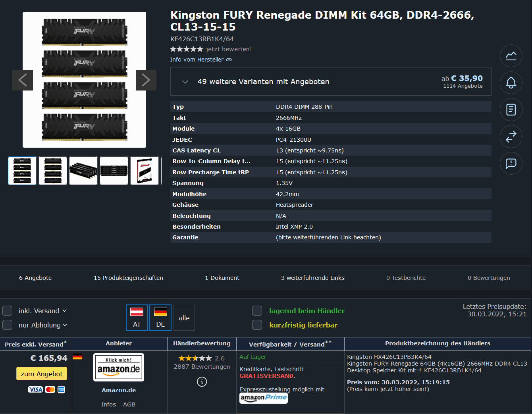The height and width of the screenshot is (414, 532).
Task: Click the Intel XMP 2.0 value
Action: pos(294,227)
